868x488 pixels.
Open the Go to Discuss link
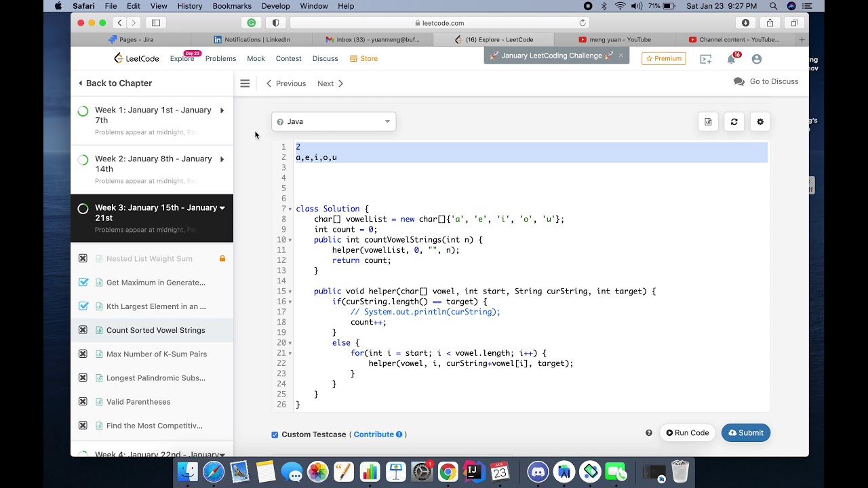tap(766, 81)
